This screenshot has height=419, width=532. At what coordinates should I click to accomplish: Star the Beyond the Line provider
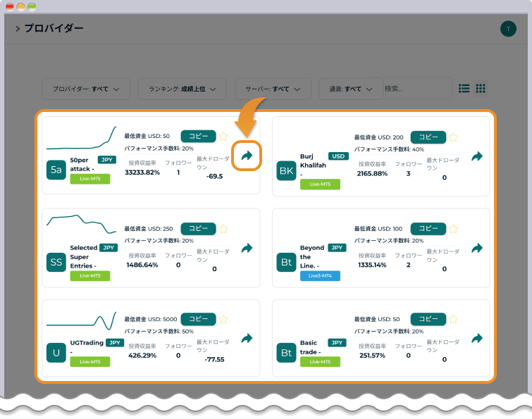coord(453,229)
